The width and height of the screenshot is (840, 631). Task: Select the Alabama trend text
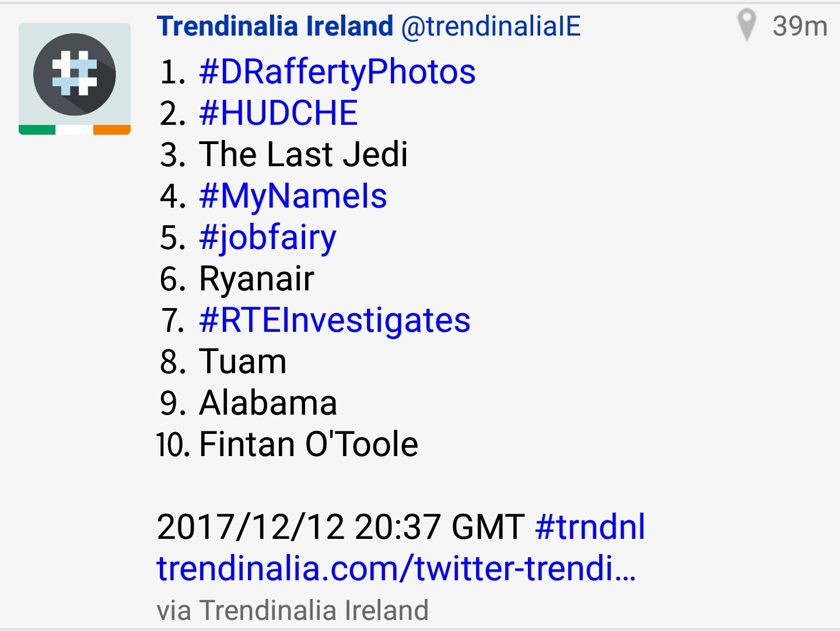[x=268, y=403]
